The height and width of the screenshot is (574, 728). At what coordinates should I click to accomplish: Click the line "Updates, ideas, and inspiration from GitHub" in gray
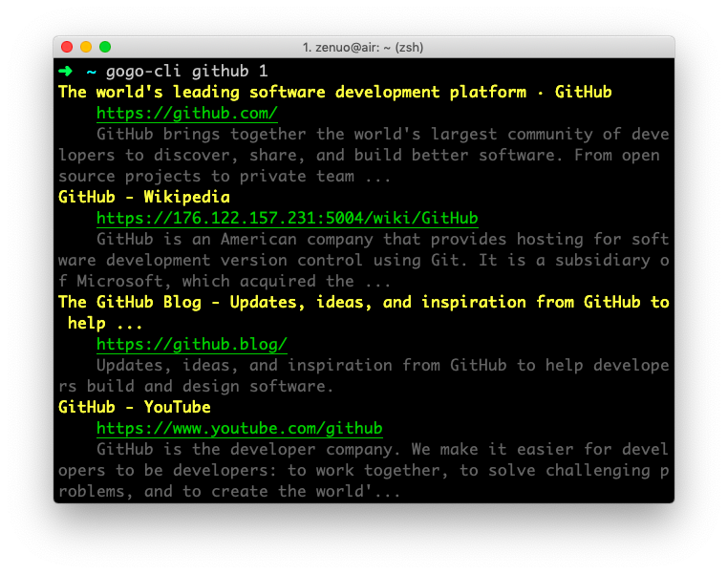pyautogui.click(x=302, y=365)
